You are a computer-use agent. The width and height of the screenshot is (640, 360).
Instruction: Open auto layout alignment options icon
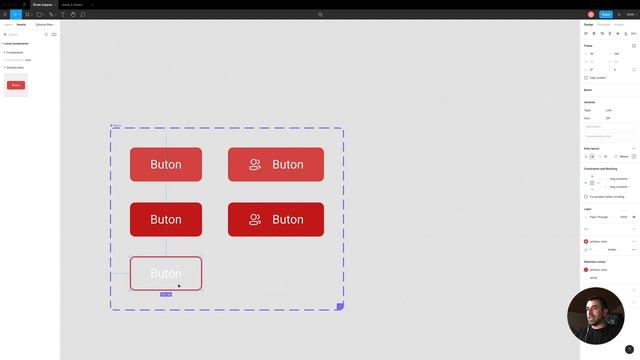(634, 157)
